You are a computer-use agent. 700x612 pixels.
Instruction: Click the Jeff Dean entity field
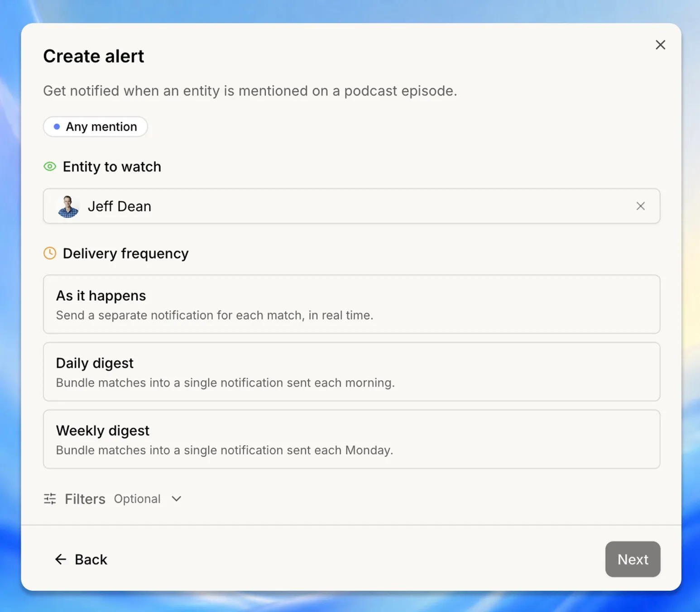click(351, 206)
